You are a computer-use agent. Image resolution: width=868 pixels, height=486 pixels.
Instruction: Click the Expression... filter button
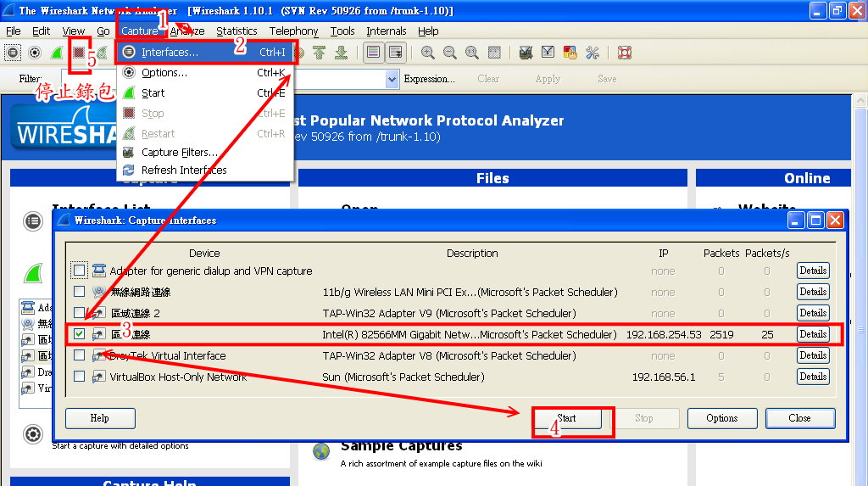429,79
